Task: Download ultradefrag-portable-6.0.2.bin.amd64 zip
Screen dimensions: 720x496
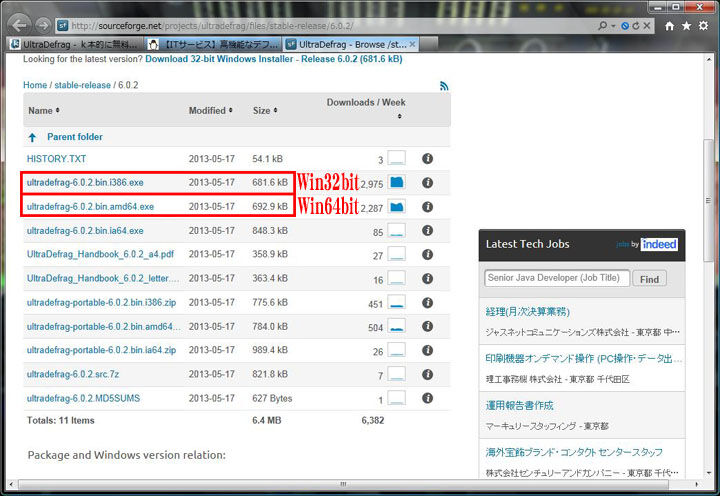Action: pos(104,327)
